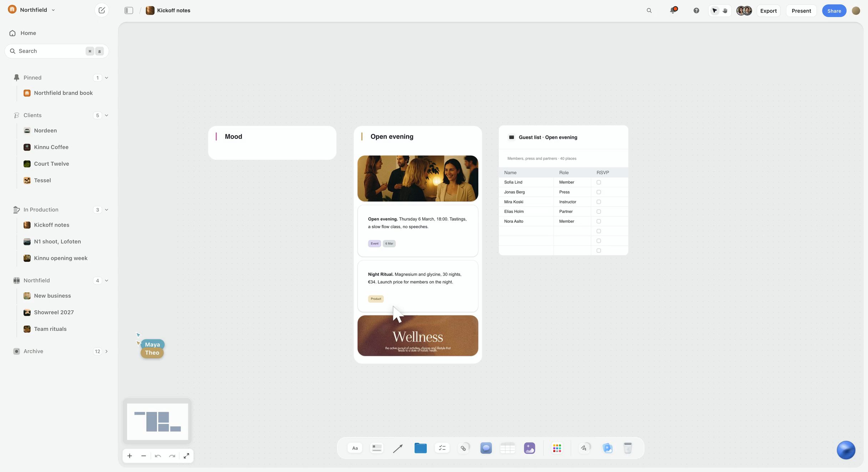This screenshot has height=472, width=868.
Task: Collapse the Pinned section
Action: (x=106, y=78)
